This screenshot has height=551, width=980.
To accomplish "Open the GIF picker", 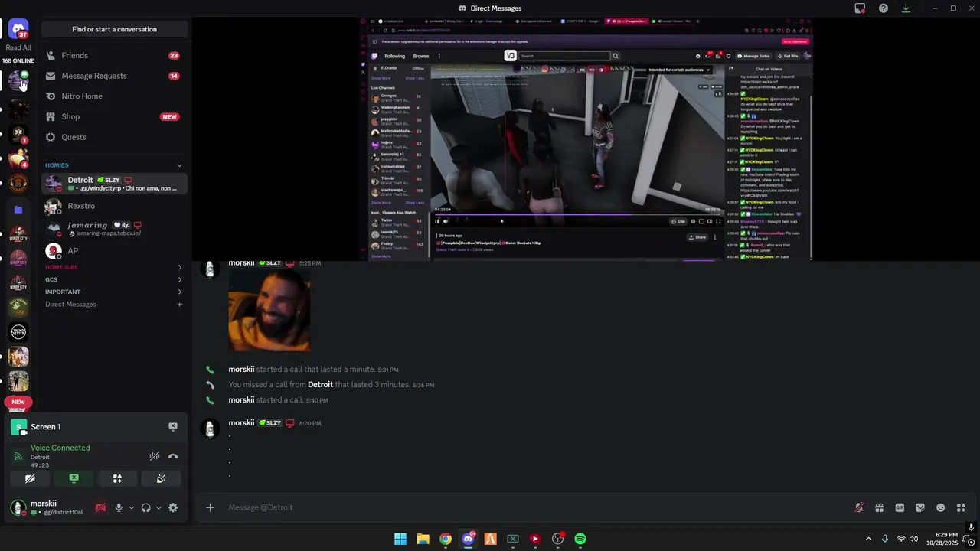I will tap(900, 507).
